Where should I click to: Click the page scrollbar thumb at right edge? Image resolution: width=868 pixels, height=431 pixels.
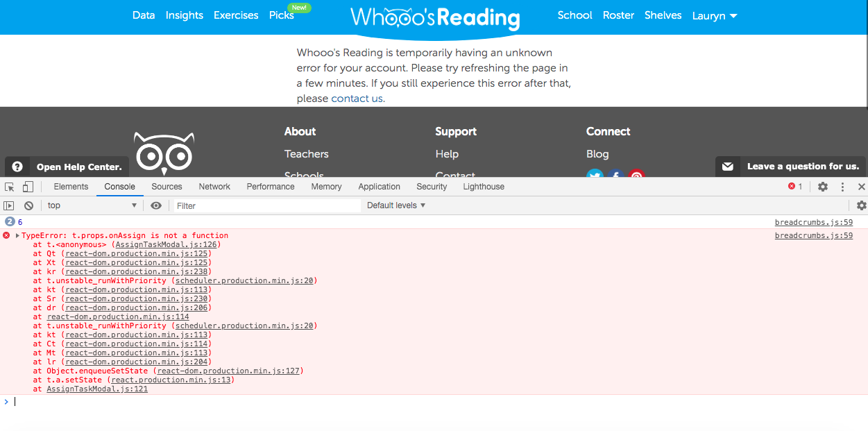(x=865, y=53)
